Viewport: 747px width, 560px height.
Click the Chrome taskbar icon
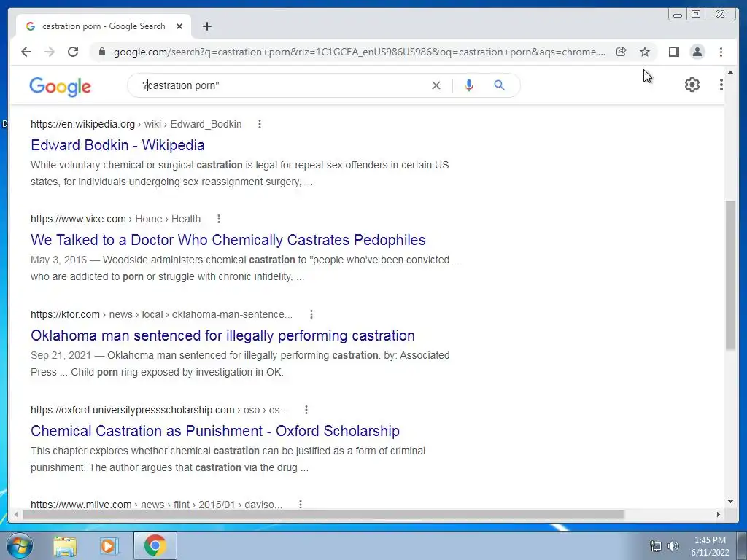tap(155, 545)
